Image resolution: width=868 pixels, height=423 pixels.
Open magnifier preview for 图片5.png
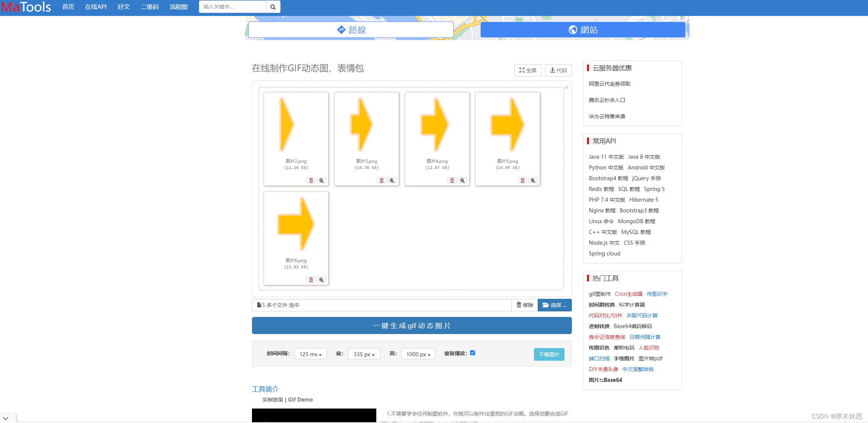click(x=533, y=181)
